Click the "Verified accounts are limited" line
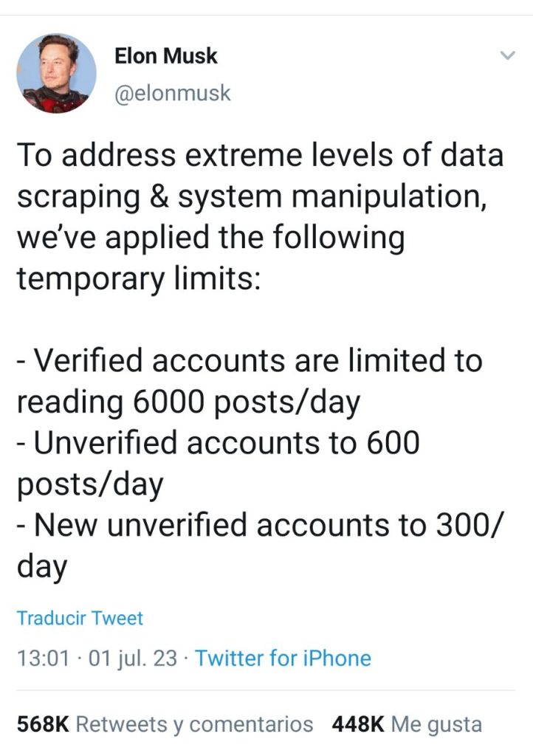Image resolution: width=533 pixels, height=756 pixels. click(x=249, y=361)
